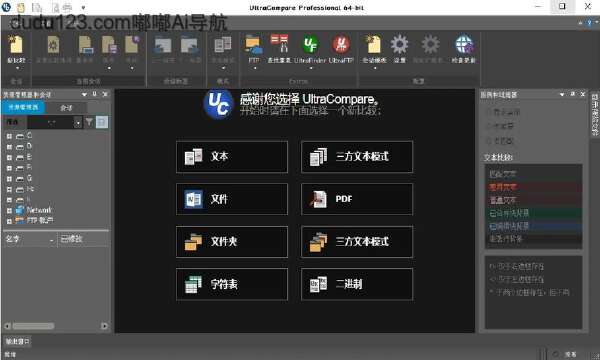Viewport: 600px width, 360px height.
Task: Open the filter combo box dropdown arrow
Action: pyautogui.click(x=78, y=122)
